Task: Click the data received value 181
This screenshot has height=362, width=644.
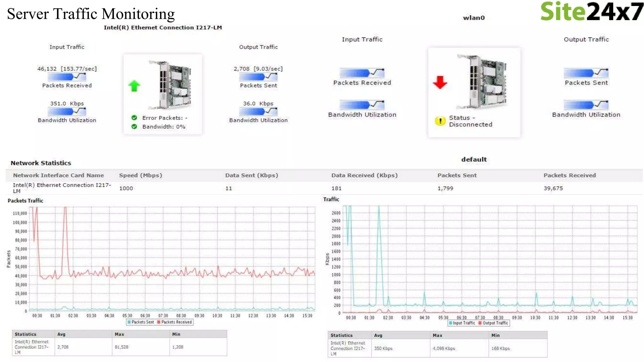Action: pos(336,188)
